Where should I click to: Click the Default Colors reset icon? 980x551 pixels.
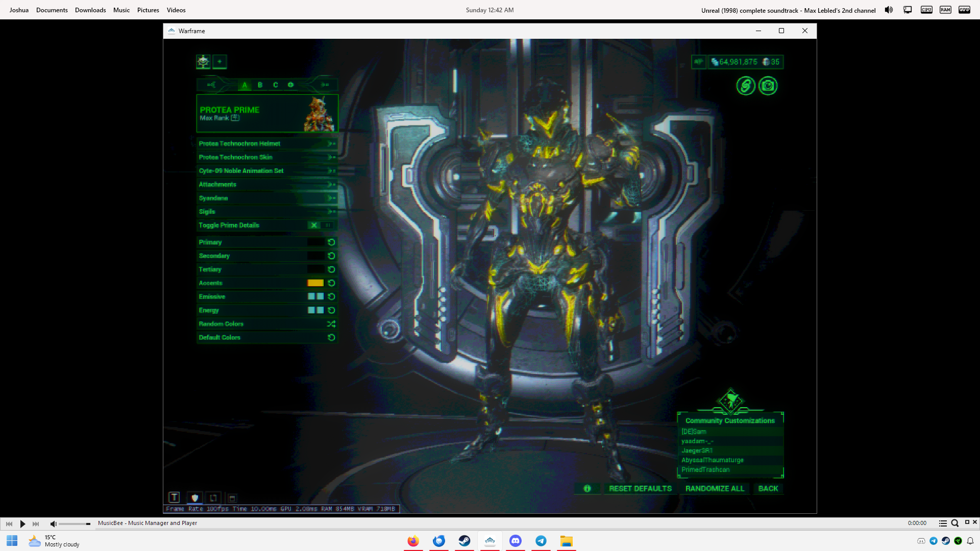331,337
